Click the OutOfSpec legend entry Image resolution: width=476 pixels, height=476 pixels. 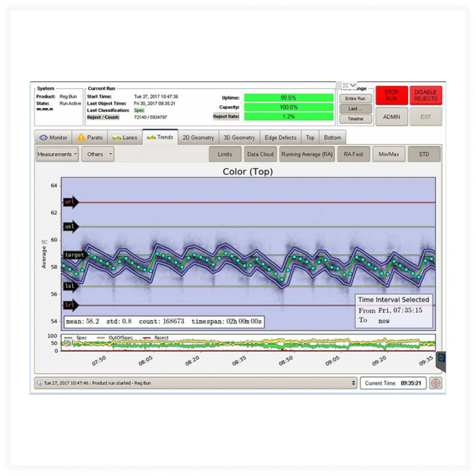[x=115, y=337]
